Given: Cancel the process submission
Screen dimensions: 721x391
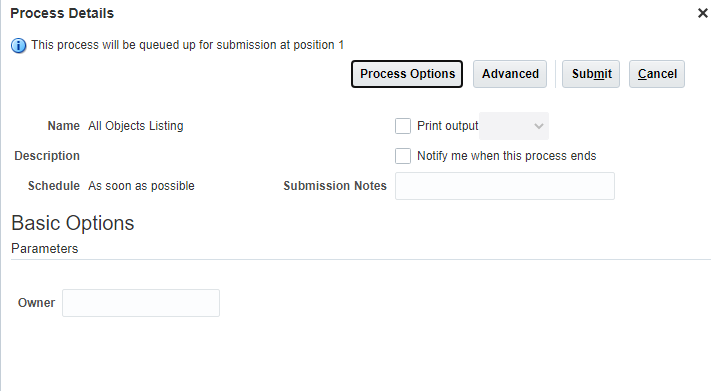Looking at the screenshot, I should pyautogui.click(x=657, y=74).
